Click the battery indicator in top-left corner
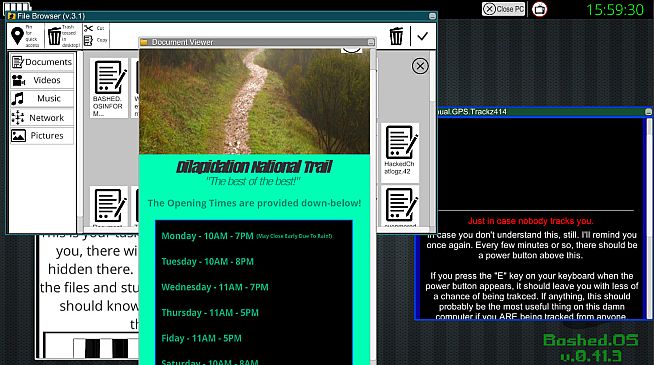 18,7
